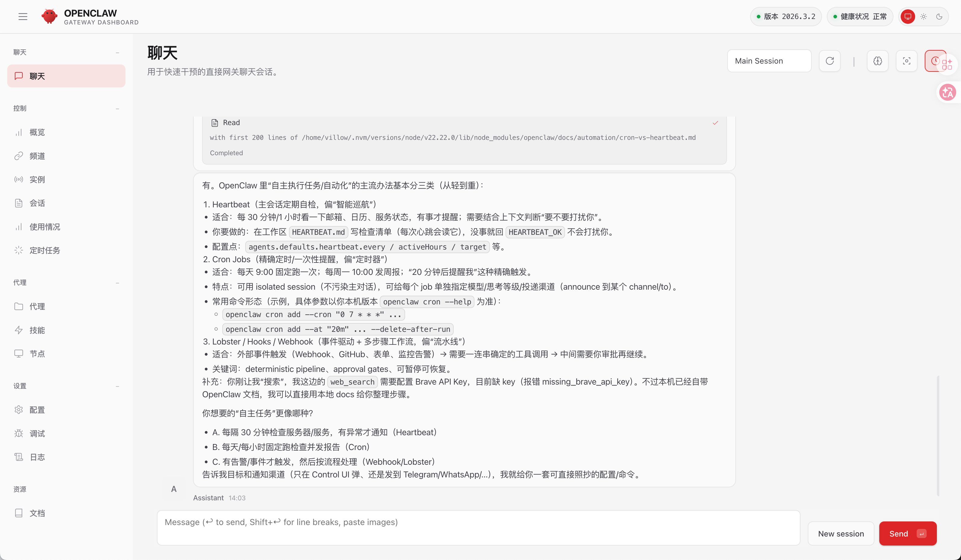This screenshot has width=961, height=560.
Task: Collapse the 聊天 sidebar section
Action: tap(117, 52)
